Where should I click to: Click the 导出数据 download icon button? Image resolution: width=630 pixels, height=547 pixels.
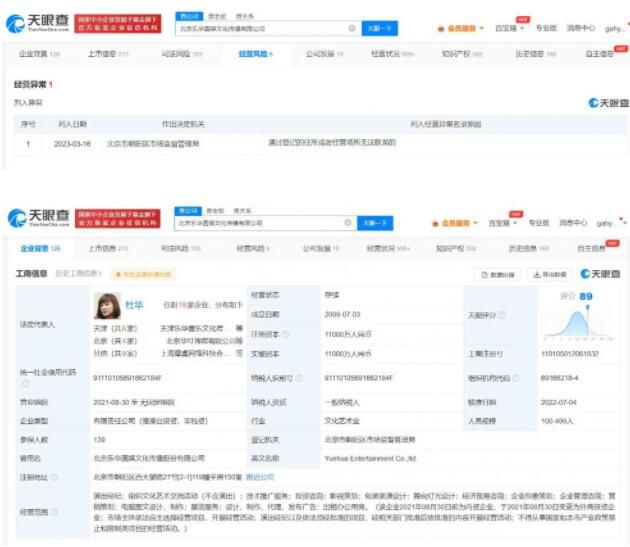549,275
